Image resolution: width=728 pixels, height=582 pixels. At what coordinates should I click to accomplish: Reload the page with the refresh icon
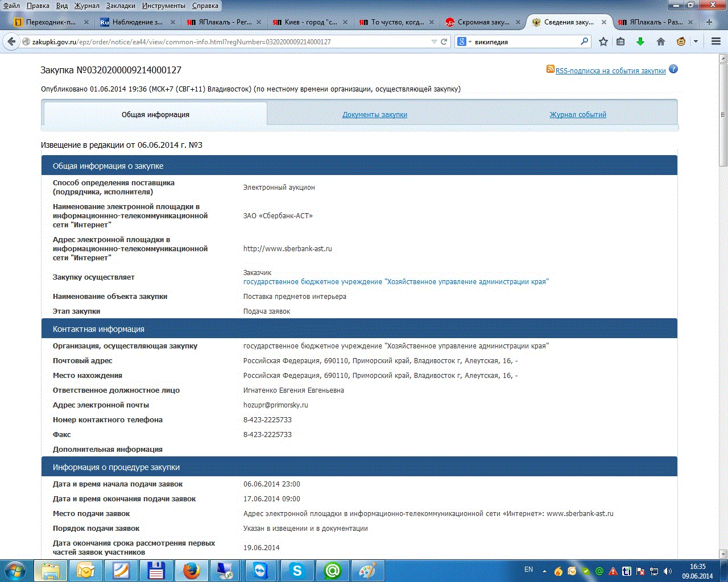(444, 41)
